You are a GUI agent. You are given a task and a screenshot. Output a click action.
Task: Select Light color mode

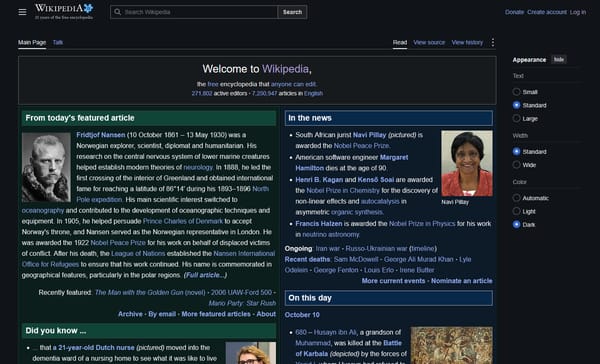click(516, 211)
